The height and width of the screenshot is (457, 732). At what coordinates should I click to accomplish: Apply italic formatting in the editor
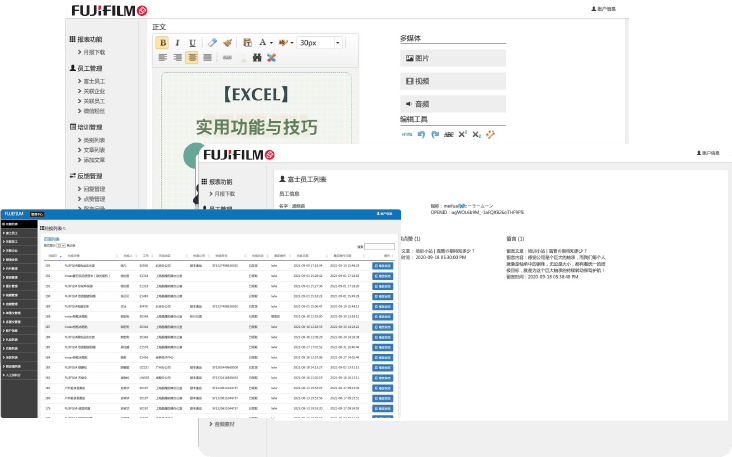click(177, 43)
